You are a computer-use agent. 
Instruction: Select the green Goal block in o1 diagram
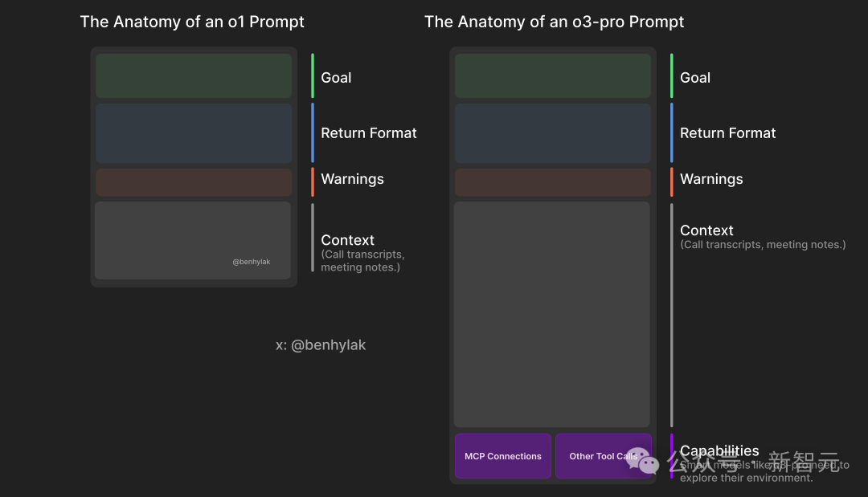(x=194, y=75)
